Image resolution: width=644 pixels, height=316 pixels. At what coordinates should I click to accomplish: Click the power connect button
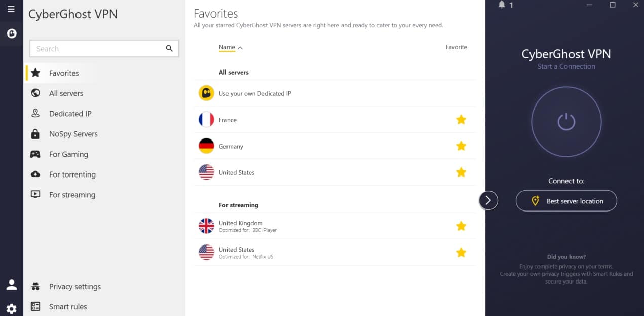566,122
